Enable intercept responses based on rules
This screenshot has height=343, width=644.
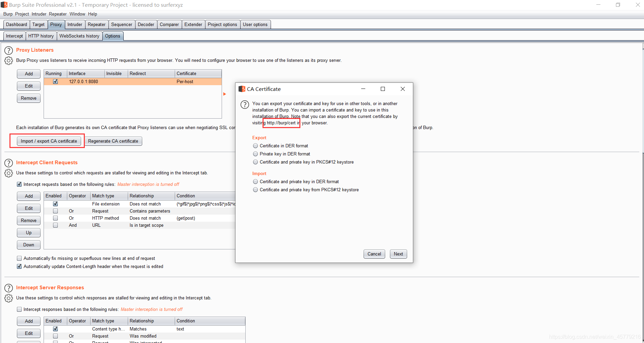[x=19, y=309]
